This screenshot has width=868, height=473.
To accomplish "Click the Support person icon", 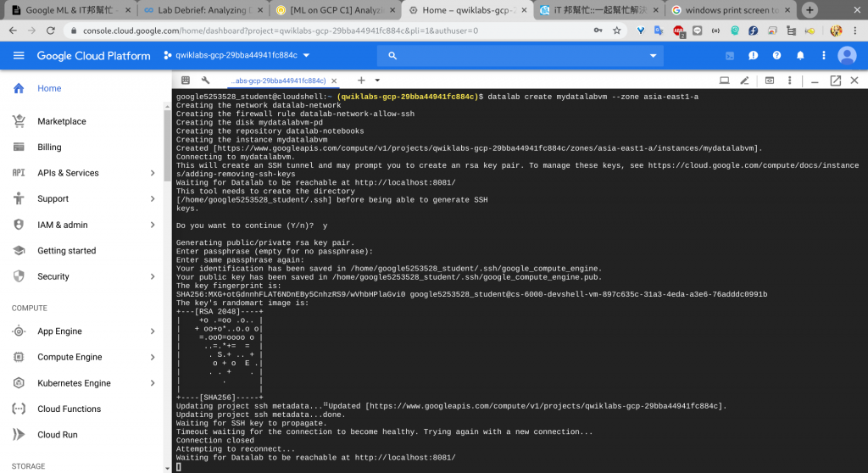I will (19, 198).
